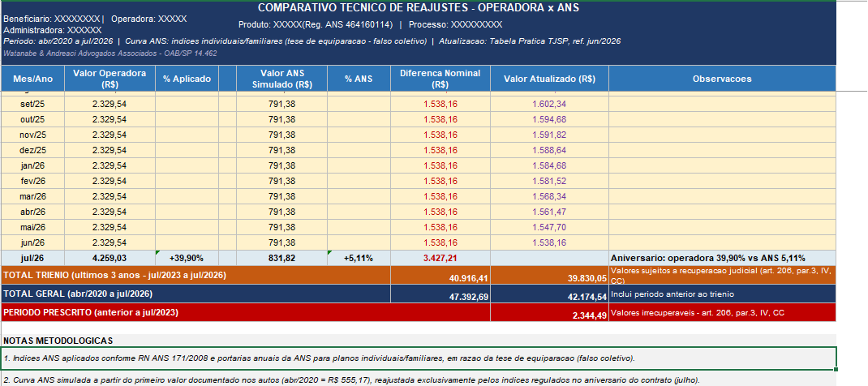Select the 'Valor ANS Simulado (R$)' header
The image size is (868, 386).
coord(281,79)
